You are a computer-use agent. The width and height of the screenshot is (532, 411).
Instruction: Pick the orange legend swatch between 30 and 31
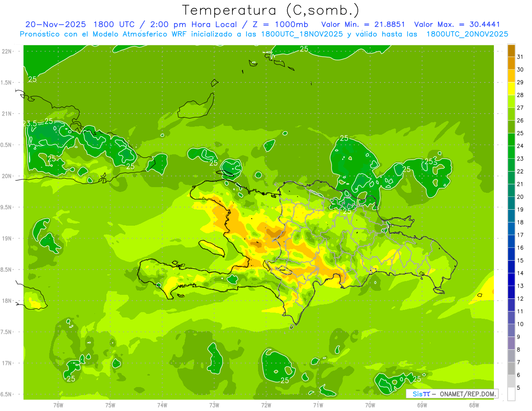click(x=511, y=63)
